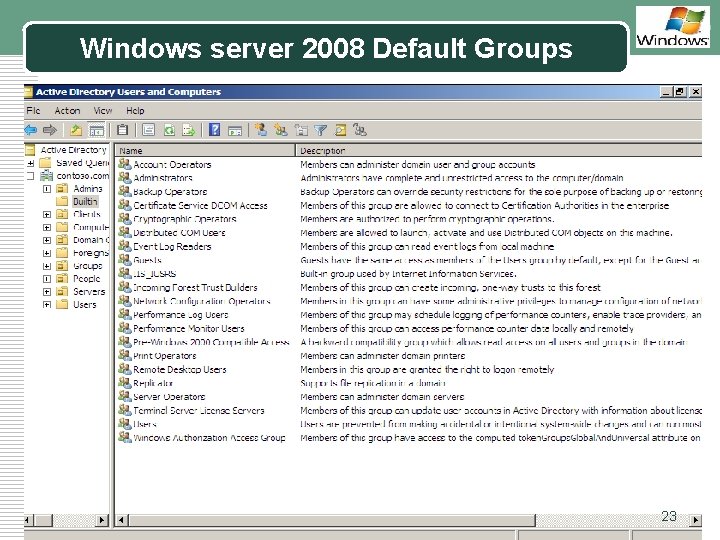Expand the Saved Queries node
This screenshot has width=720, height=540.
[x=31, y=163]
